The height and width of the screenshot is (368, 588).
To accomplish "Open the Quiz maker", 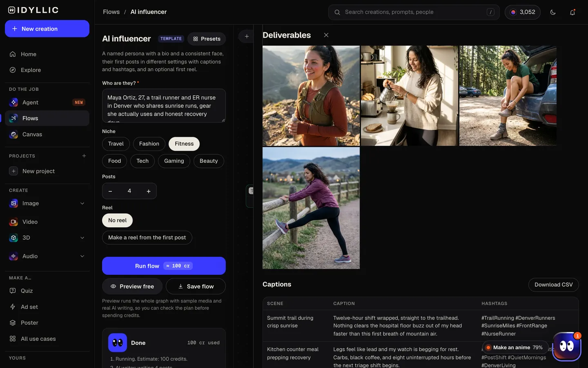I will pos(47,291).
